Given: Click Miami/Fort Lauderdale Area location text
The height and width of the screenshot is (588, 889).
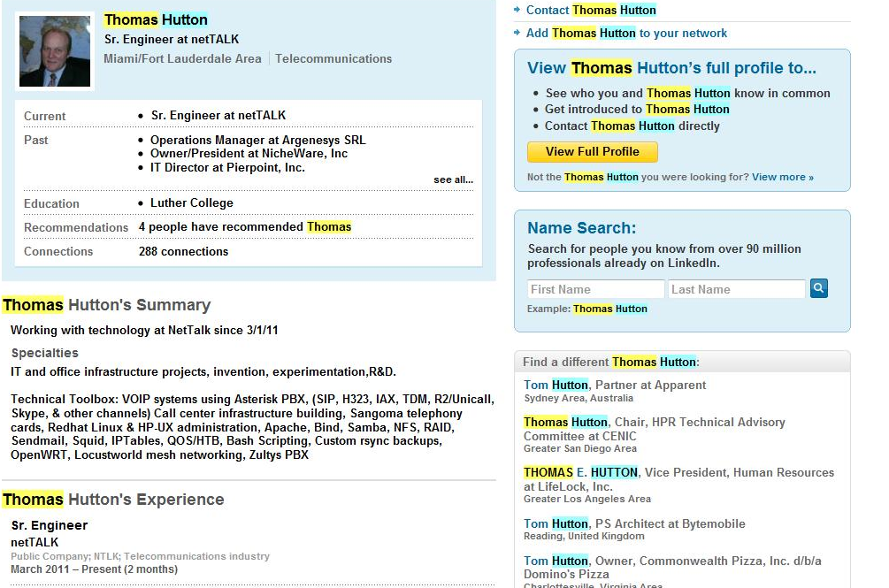Looking at the screenshot, I should tap(182, 59).
